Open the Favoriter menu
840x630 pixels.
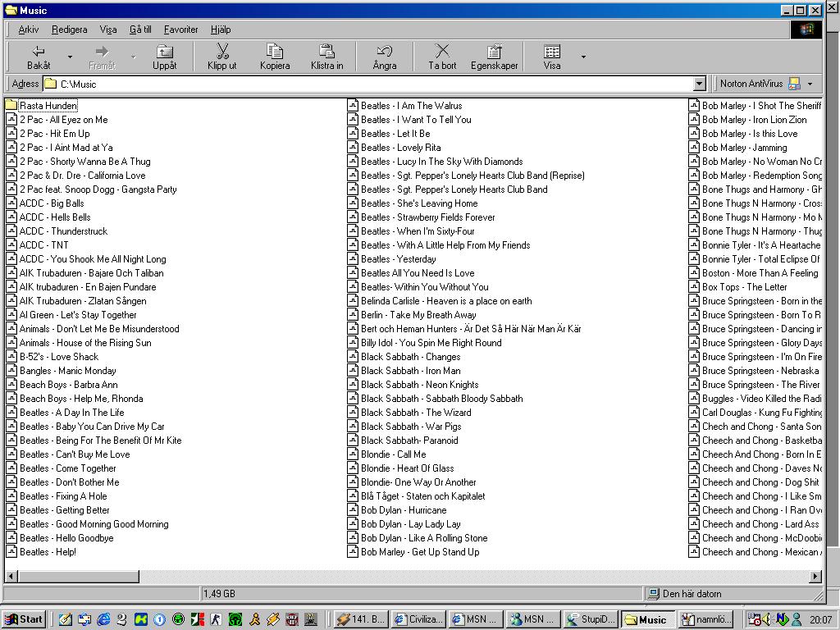point(181,30)
